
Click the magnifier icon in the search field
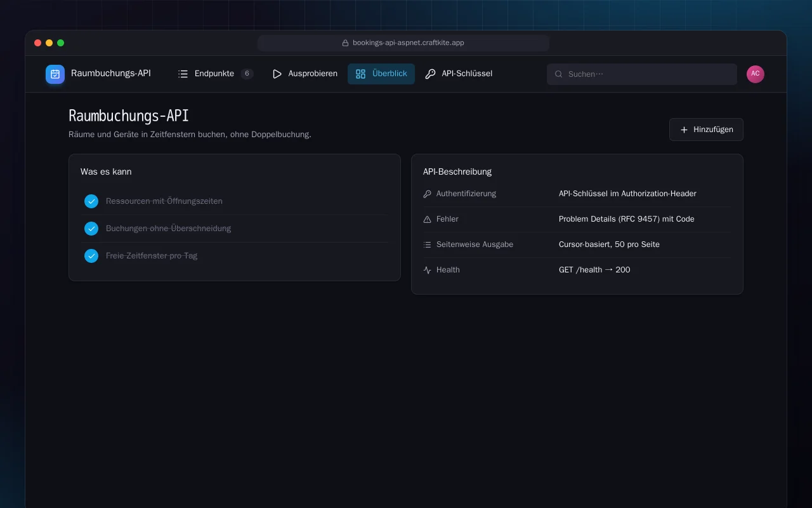click(x=559, y=74)
